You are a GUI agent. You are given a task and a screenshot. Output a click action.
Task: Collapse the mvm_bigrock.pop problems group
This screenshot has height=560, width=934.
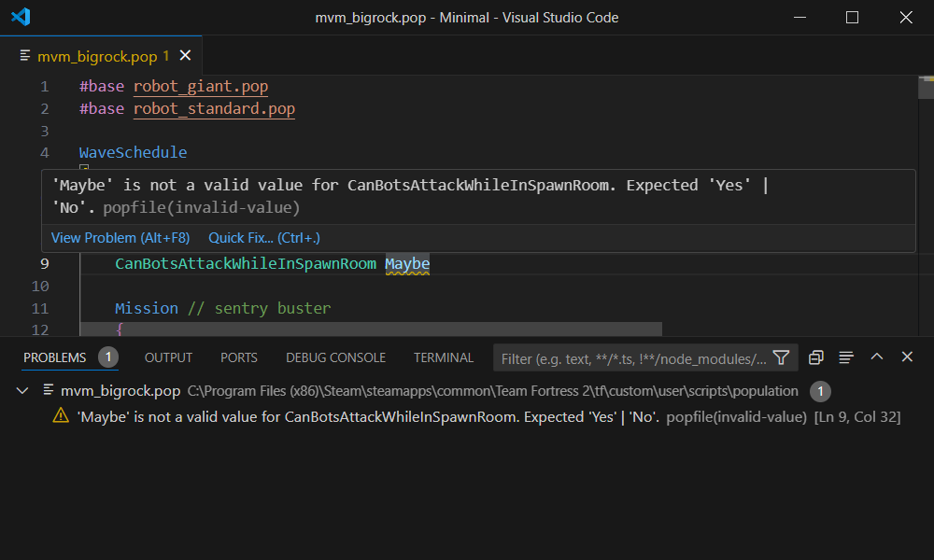pos(22,391)
